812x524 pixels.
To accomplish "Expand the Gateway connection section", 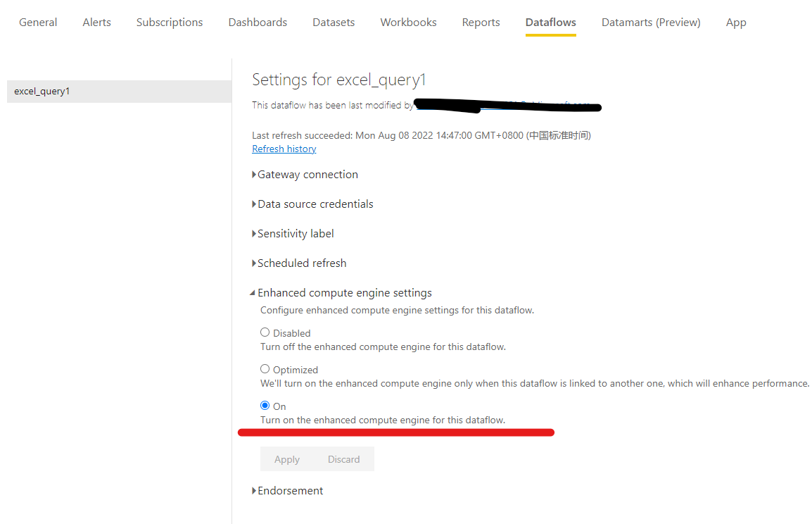I will click(x=305, y=175).
